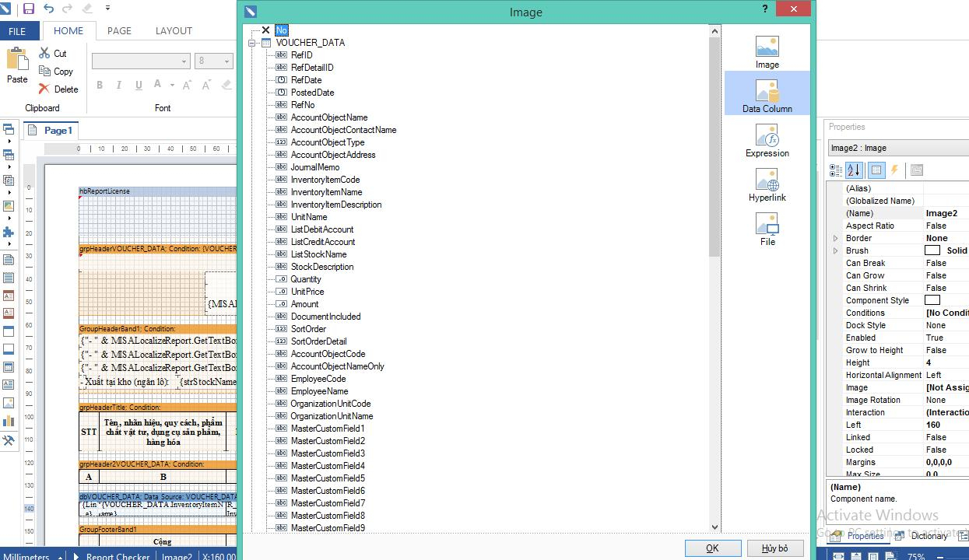This screenshot has height=560, width=969.
Task: Click the Save icon in title bar
Action: (x=29, y=9)
